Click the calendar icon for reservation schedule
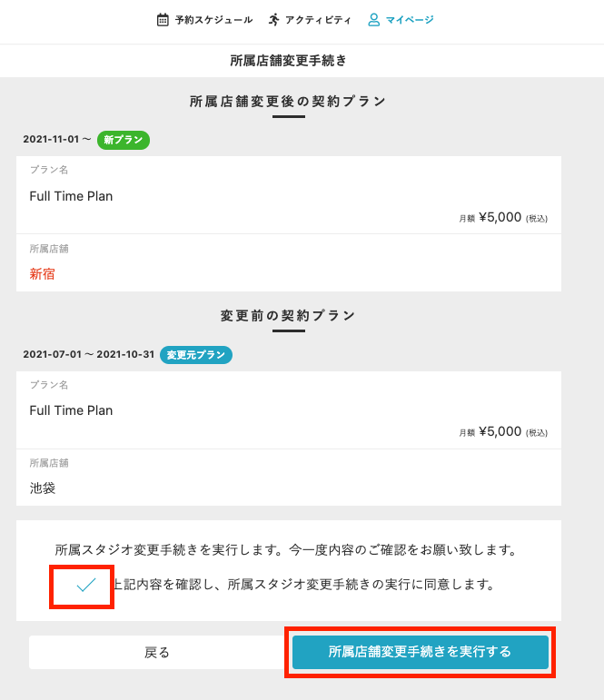 pyautogui.click(x=163, y=19)
